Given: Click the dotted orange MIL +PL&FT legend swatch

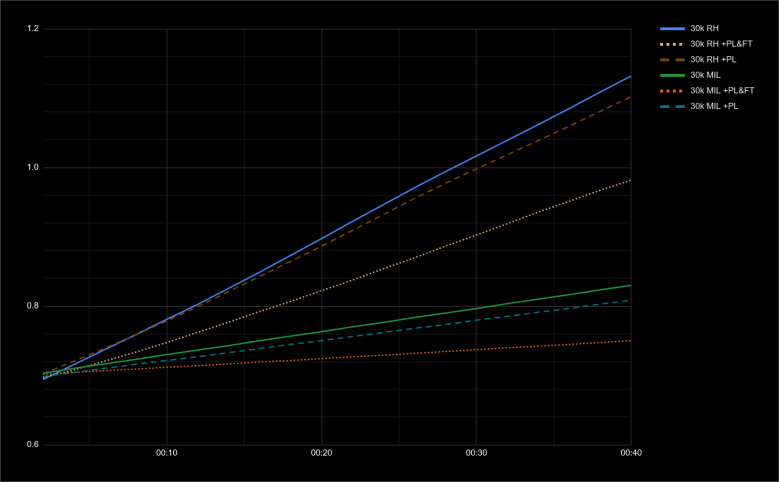Looking at the screenshot, I should 671,90.
